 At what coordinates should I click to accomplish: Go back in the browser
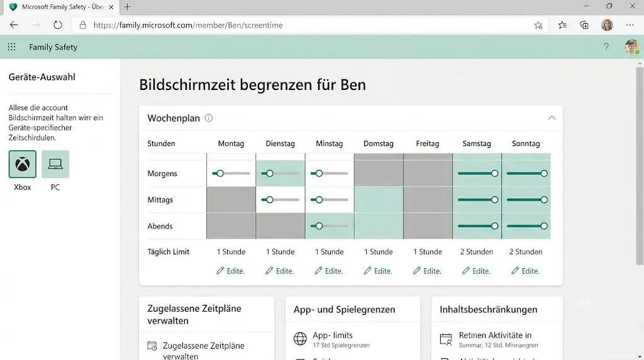[x=14, y=25]
